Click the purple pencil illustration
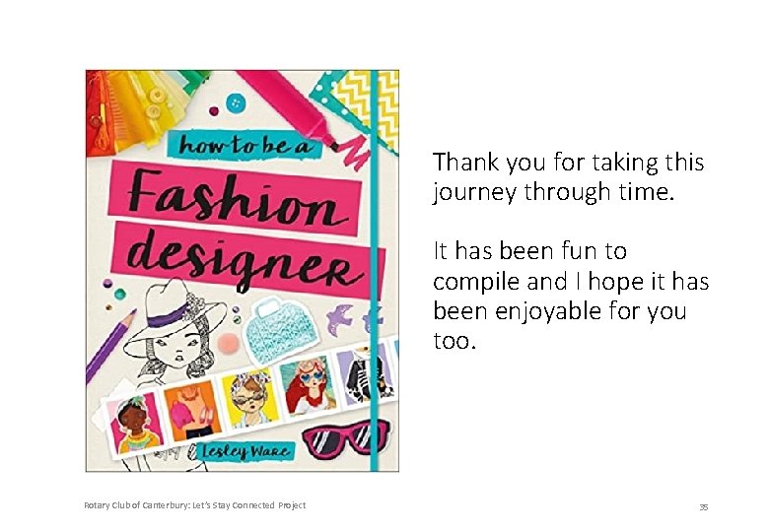The image size is (769, 532). (x=111, y=346)
